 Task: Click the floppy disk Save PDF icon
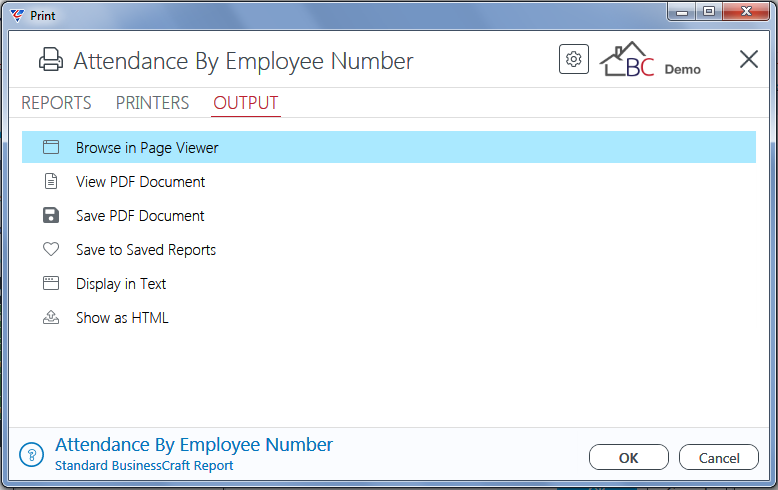pyautogui.click(x=51, y=215)
